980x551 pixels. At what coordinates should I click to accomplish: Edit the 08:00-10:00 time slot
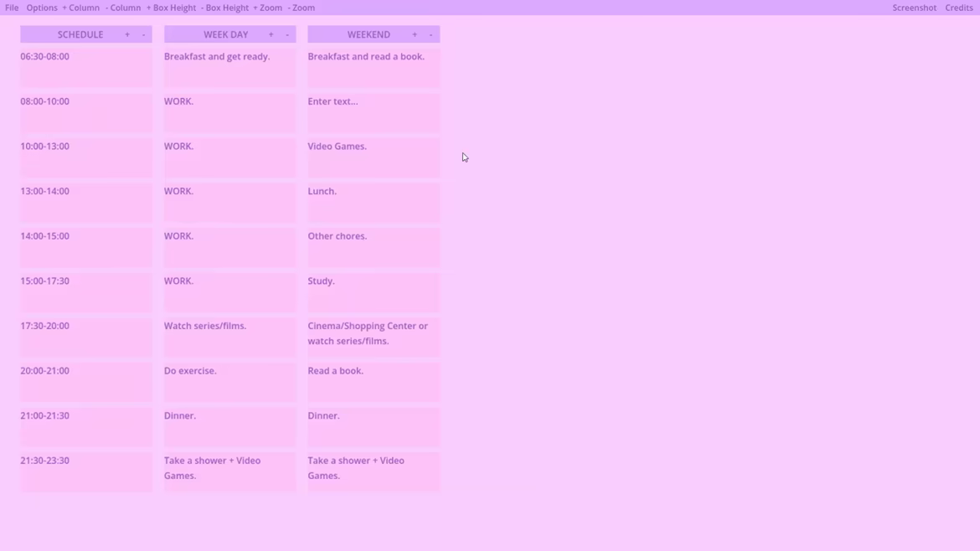[x=86, y=113]
